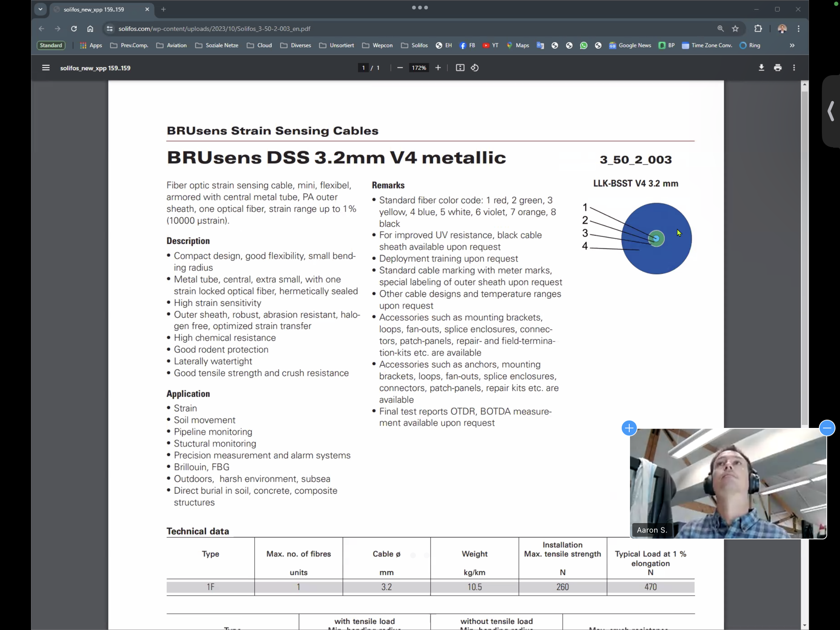The image size is (840, 630).
Task: Edit the 172% zoom level field
Action: tap(419, 68)
